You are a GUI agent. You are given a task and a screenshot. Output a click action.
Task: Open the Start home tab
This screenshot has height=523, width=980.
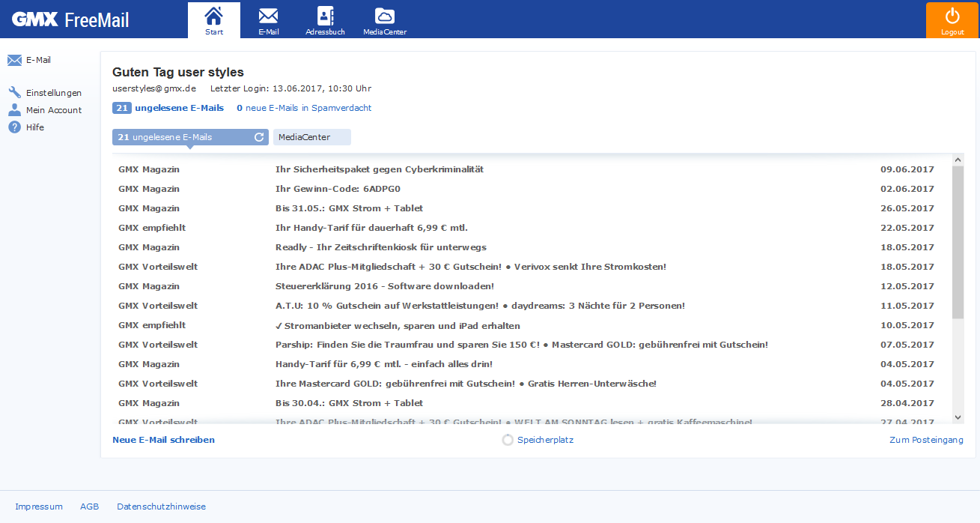coord(214,20)
